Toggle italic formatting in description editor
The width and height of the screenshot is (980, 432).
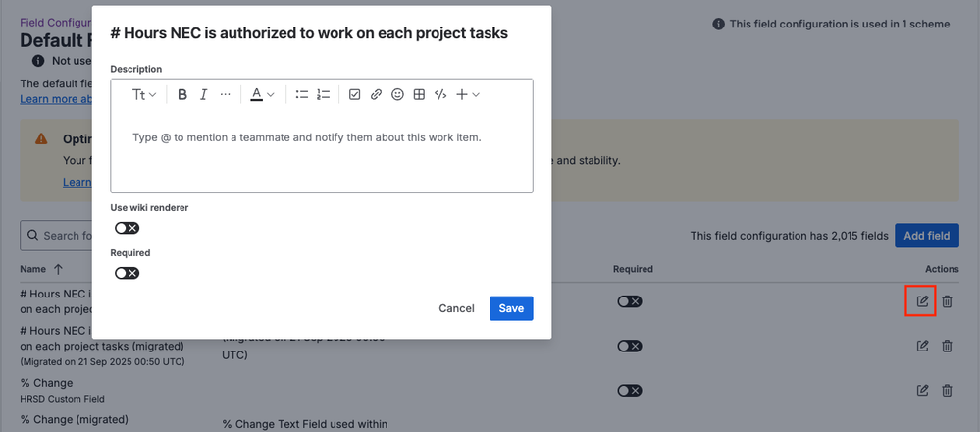(x=203, y=94)
